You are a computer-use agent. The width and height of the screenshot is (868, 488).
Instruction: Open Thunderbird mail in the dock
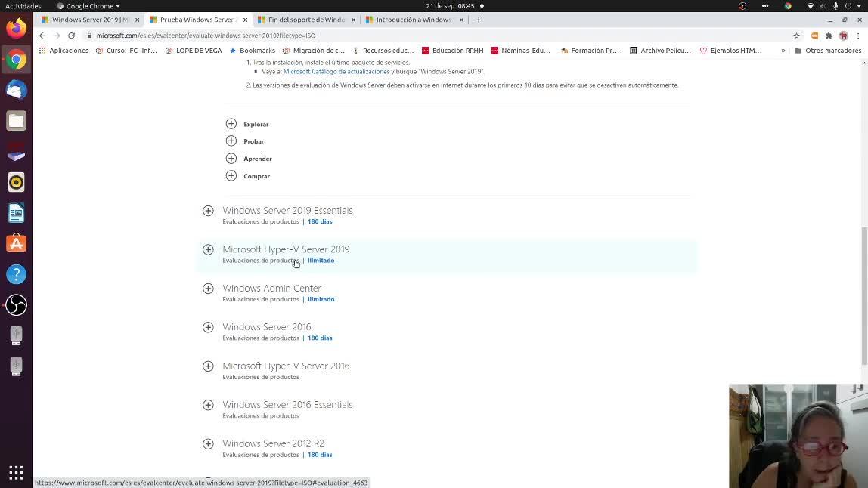[16, 90]
